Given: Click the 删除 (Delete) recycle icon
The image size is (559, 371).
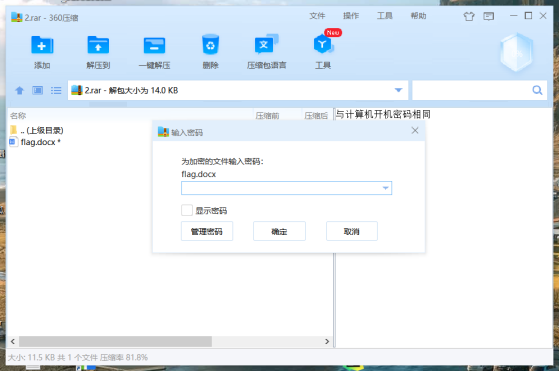Looking at the screenshot, I should [210, 45].
